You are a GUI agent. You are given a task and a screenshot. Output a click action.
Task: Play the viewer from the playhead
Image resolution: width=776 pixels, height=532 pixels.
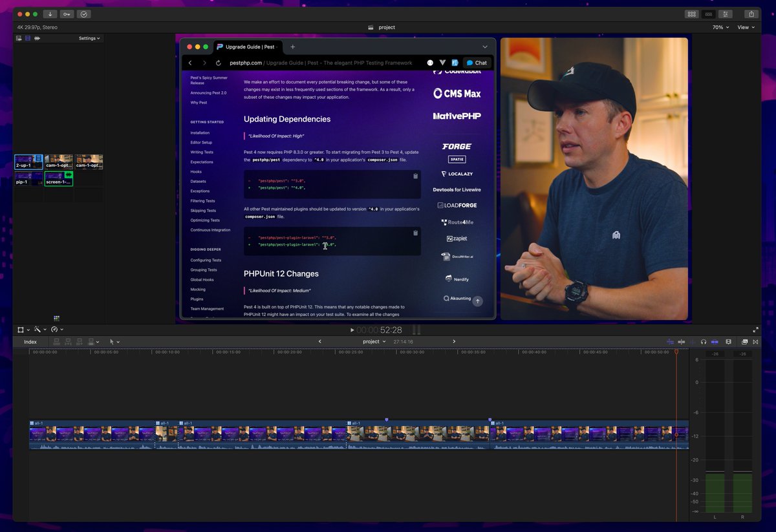point(352,330)
